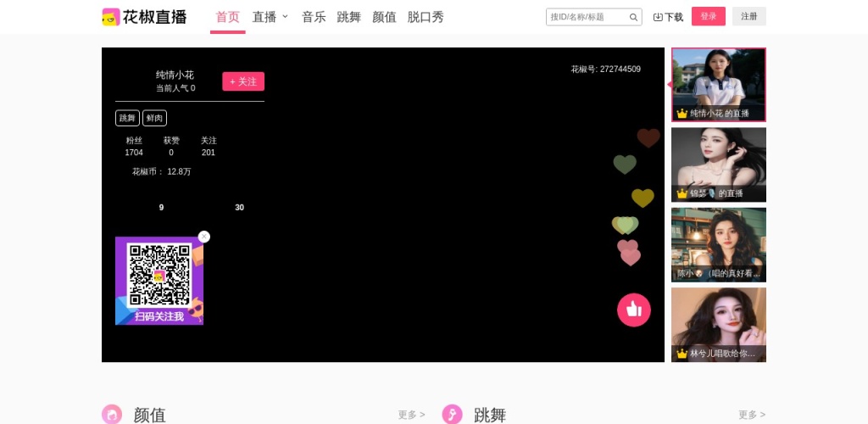
Task: Switch to the 颜值 navigation tab
Action: (x=384, y=17)
